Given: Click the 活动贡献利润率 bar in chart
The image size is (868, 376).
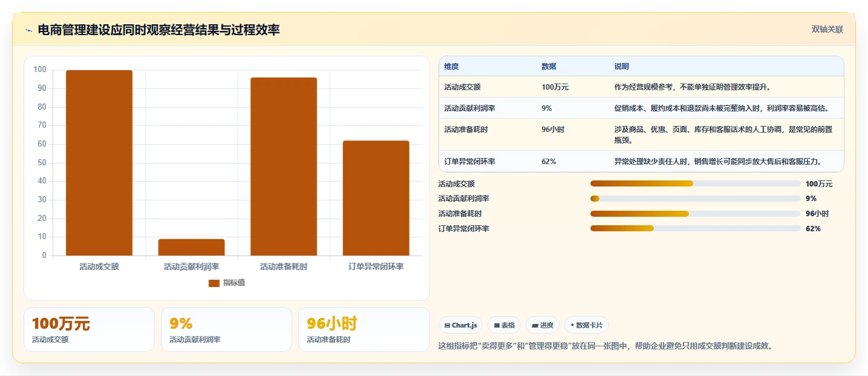Looking at the screenshot, I should (x=192, y=247).
